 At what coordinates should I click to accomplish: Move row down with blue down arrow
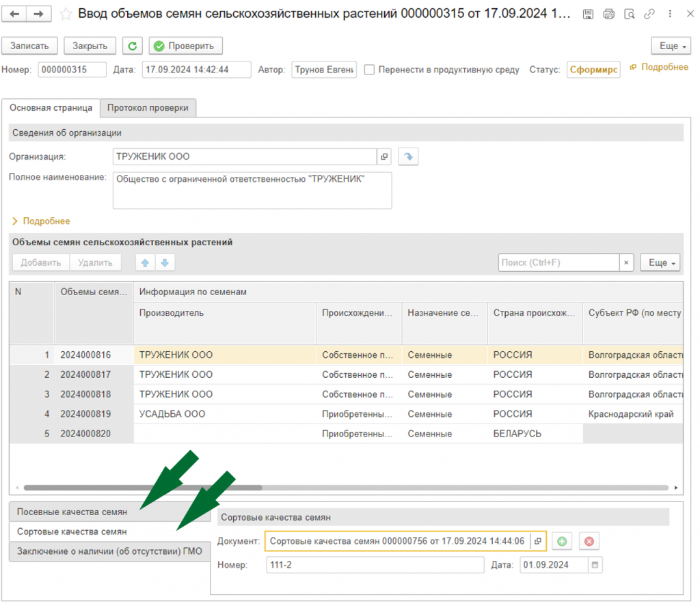(x=165, y=263)
